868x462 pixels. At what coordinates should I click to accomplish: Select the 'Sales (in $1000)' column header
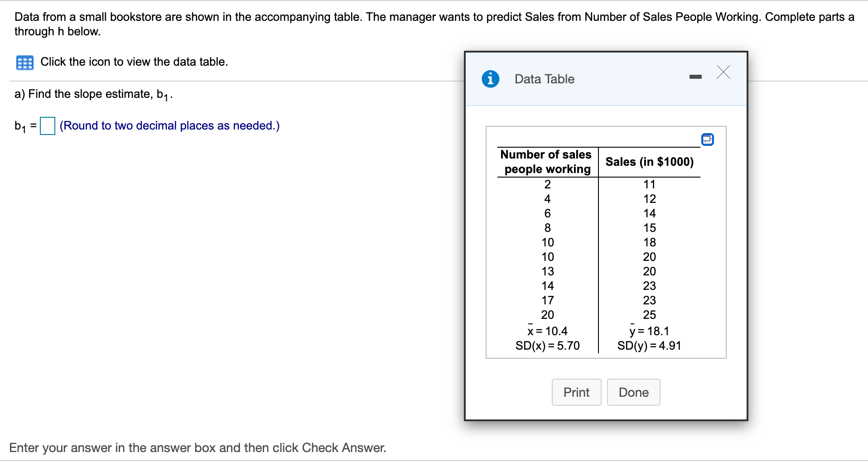[x=649, y=162]
